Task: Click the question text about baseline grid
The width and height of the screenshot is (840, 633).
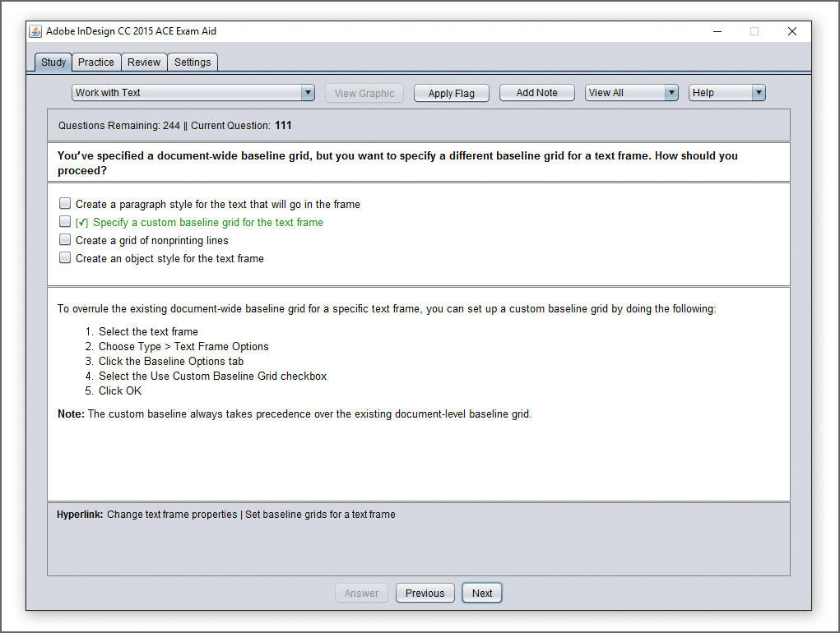Action: click(397, 163)
